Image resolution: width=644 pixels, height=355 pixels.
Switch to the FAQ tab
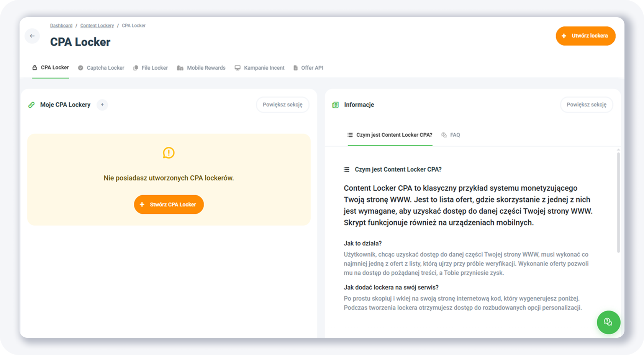[451, 135]
